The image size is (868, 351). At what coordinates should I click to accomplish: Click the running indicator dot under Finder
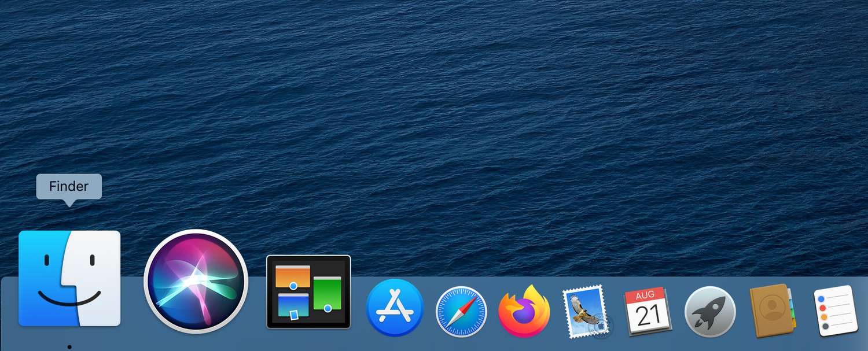click(x=69, y=346)
